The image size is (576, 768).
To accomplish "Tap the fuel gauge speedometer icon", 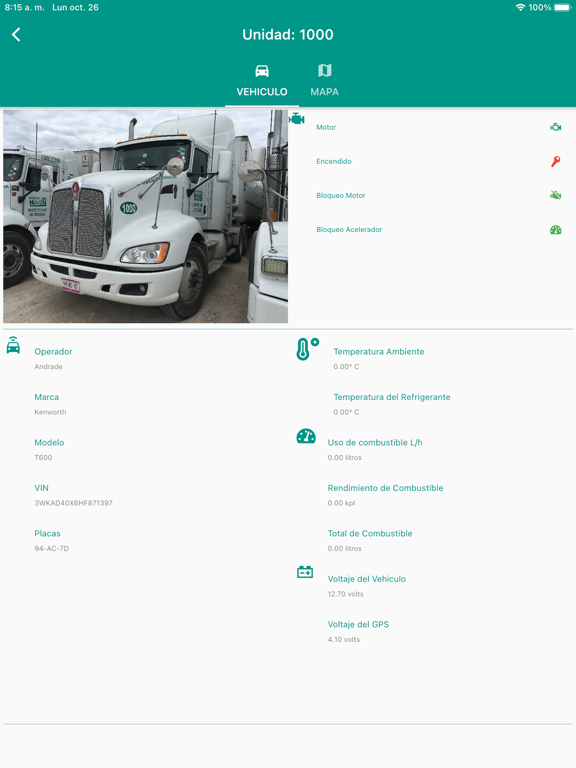I will (306, 436).
